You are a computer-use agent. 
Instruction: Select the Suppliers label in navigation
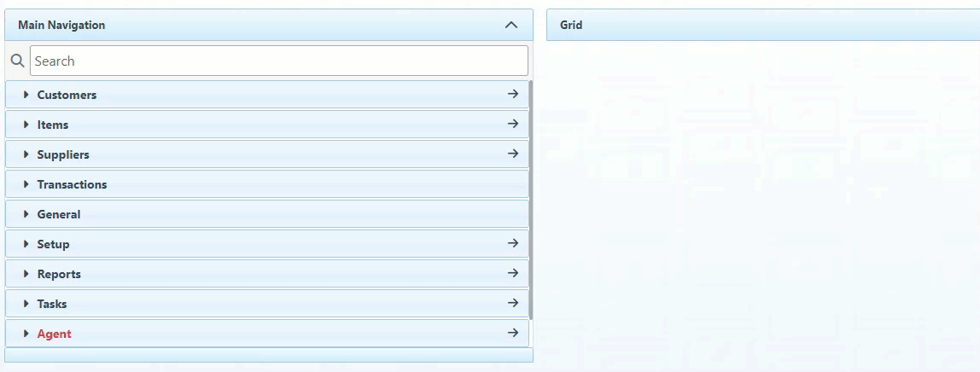[x=63, y=154]
